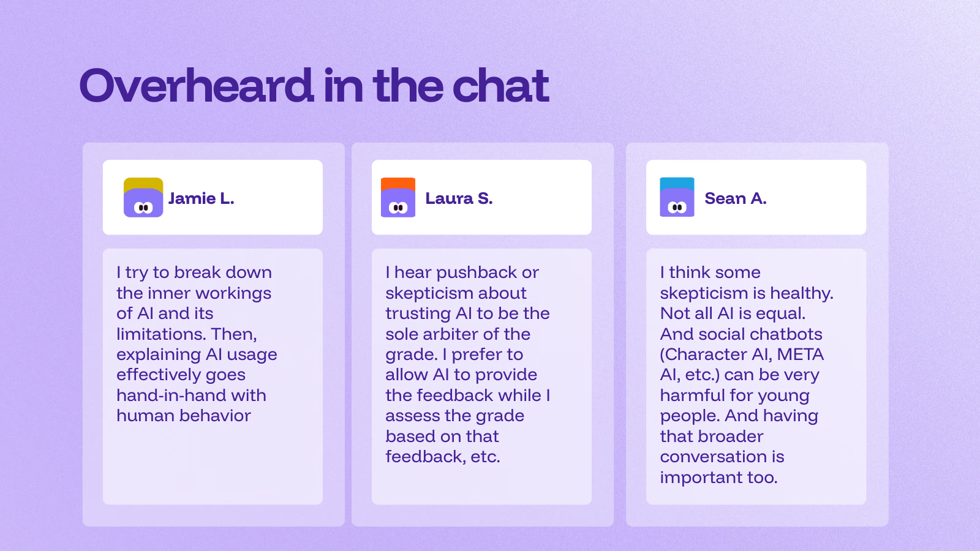Image resolution: width=980 pixels, height=551 pixels.
Task: Click Laura S.'s orange-topped avatar icon
Action: click(398, 198)
